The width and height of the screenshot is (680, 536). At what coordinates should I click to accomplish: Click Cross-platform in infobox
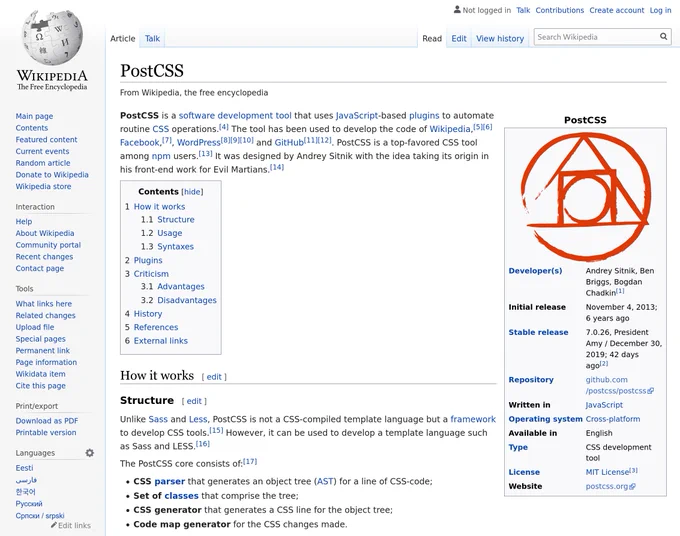tap(613, 419)
